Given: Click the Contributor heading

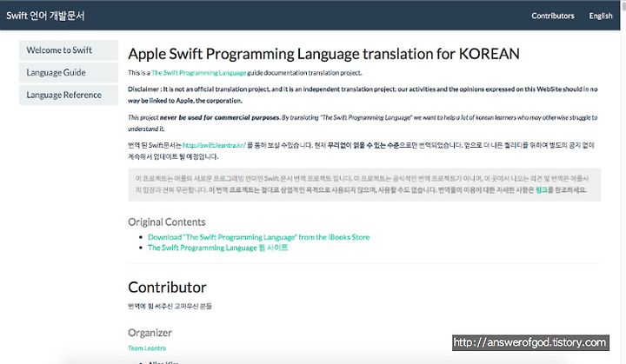Looking at the screenshot, I should (x=167, y=288).
